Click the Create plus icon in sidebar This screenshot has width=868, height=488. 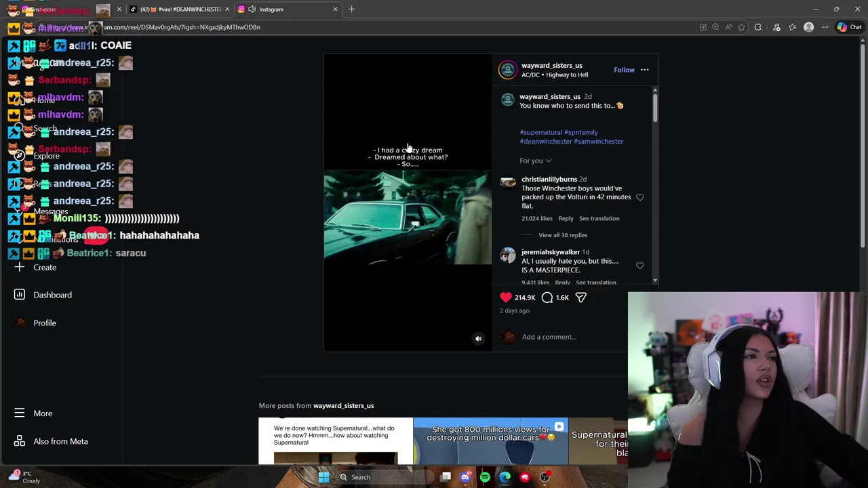click(x=20, y=267)
